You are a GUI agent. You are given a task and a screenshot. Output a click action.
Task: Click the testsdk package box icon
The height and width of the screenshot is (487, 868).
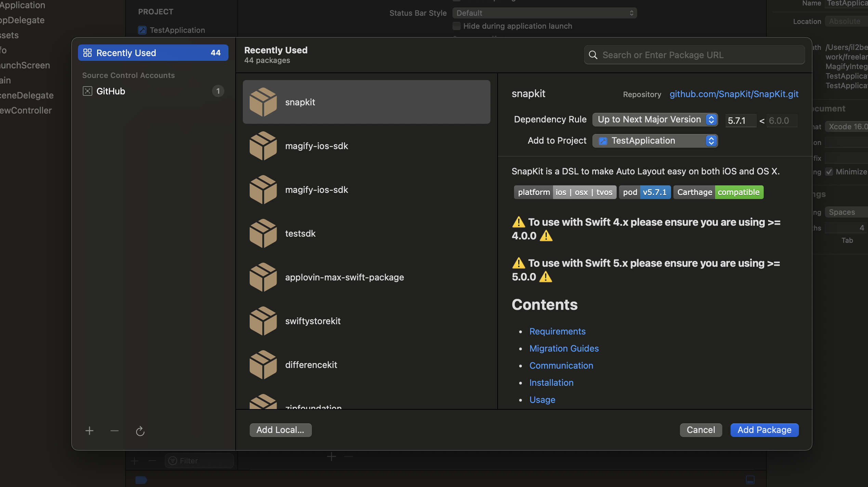pyautogui.click(x=263, y=233)
